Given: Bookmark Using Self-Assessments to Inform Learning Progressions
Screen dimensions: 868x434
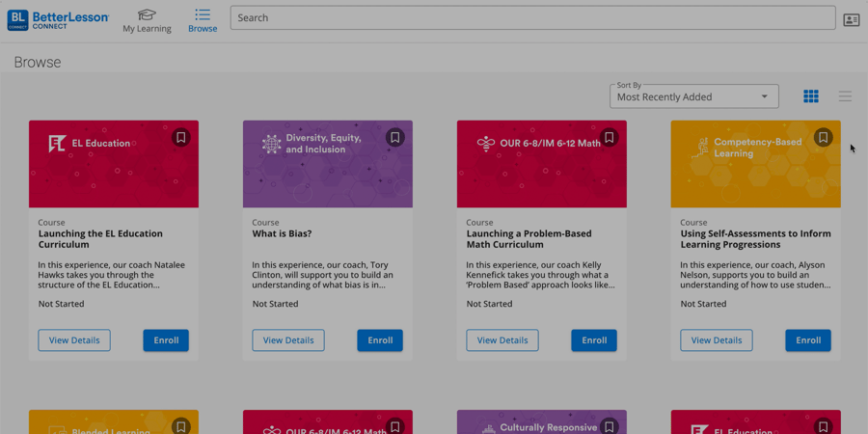Looking at the screenshot, I should [x=824, y=137].
